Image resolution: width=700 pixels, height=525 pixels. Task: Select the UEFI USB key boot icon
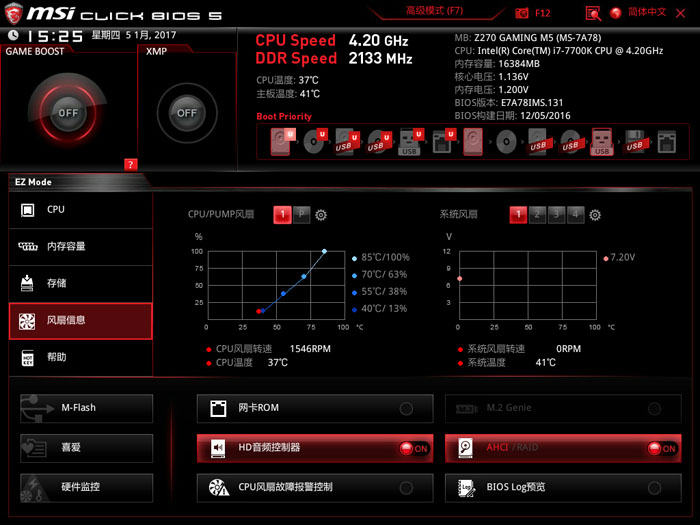pos(410,142)
